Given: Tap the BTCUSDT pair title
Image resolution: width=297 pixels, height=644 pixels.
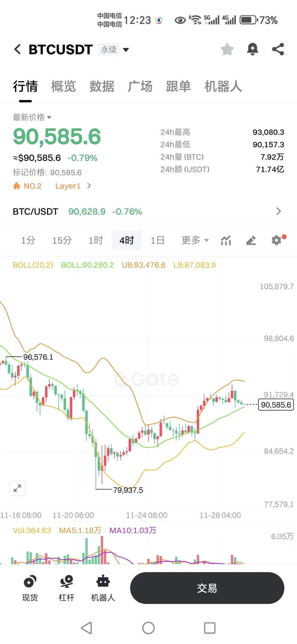Looking at the screenshot, I should (61, 49).
